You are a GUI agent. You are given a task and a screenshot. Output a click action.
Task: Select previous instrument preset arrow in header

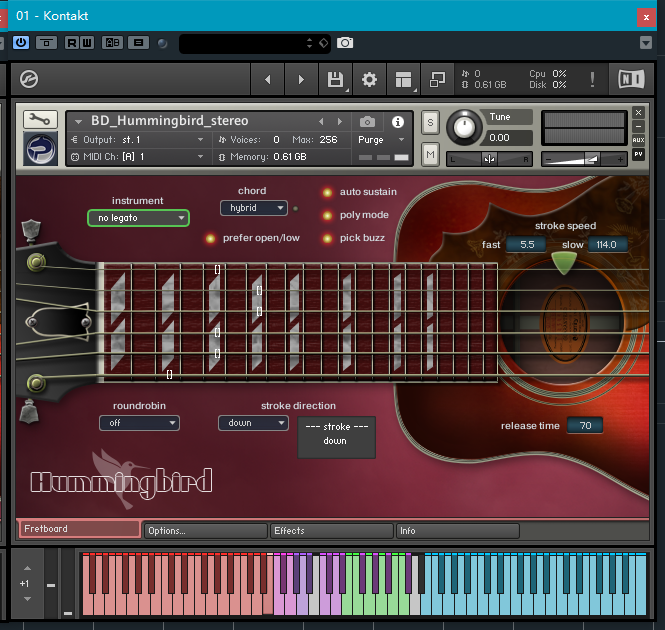321,122
